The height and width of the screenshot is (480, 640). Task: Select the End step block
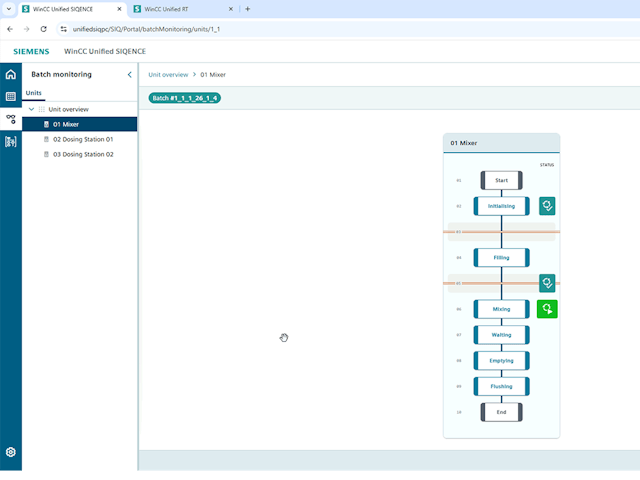[501, 412]
